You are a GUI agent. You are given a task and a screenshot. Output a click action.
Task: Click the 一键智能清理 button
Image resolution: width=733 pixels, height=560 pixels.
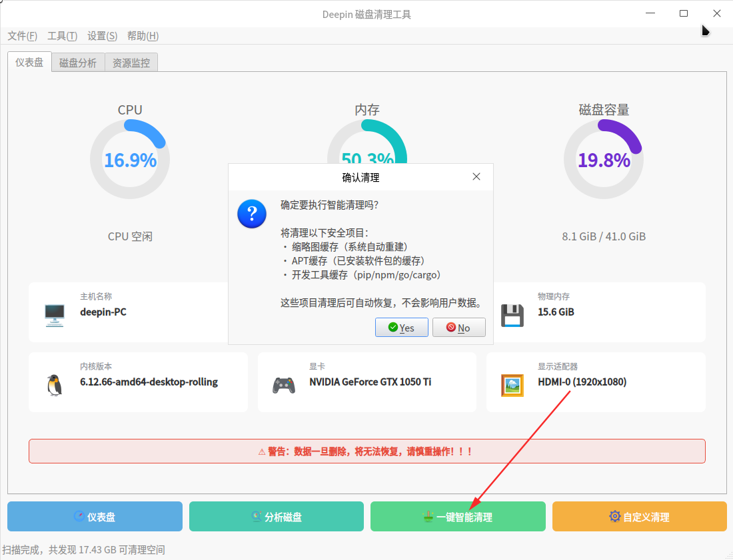(x=458, y=517)
